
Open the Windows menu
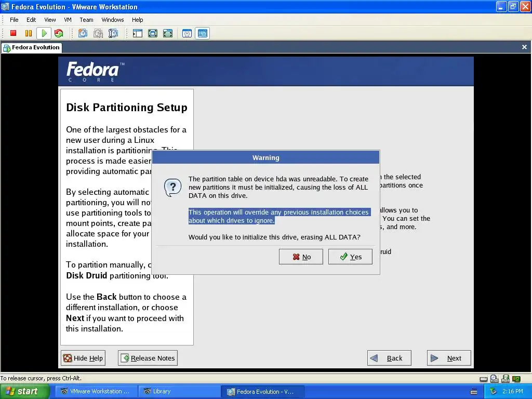113,20
